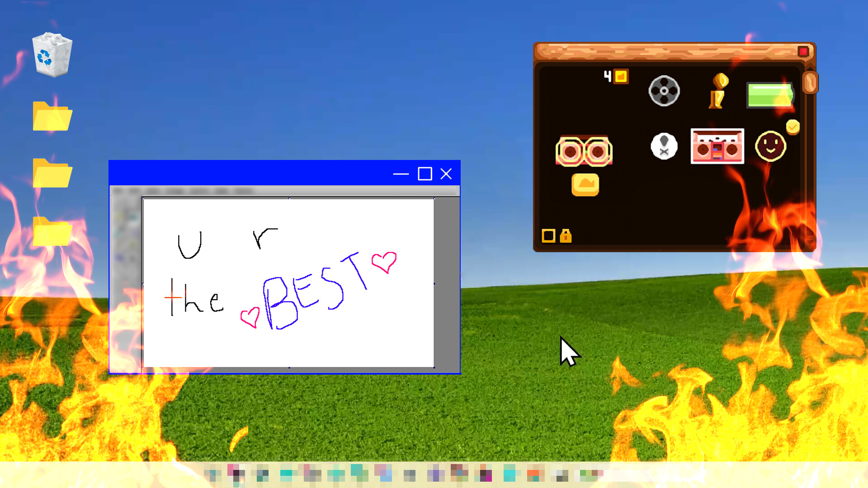Toggle the empty square box beside the padlock
Viewport: 868px width, 488px height.
click(548, 235)
